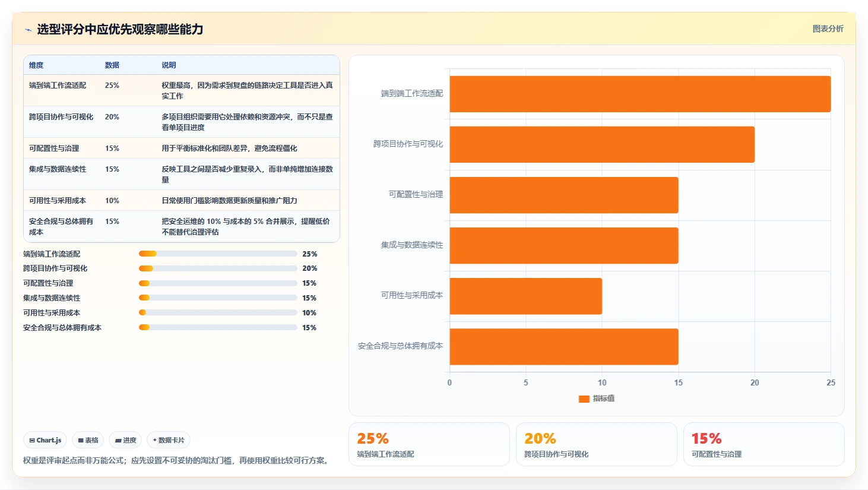Select the 进度 tag chip
Screen dimensions: 868x490
tap(125, 440)
